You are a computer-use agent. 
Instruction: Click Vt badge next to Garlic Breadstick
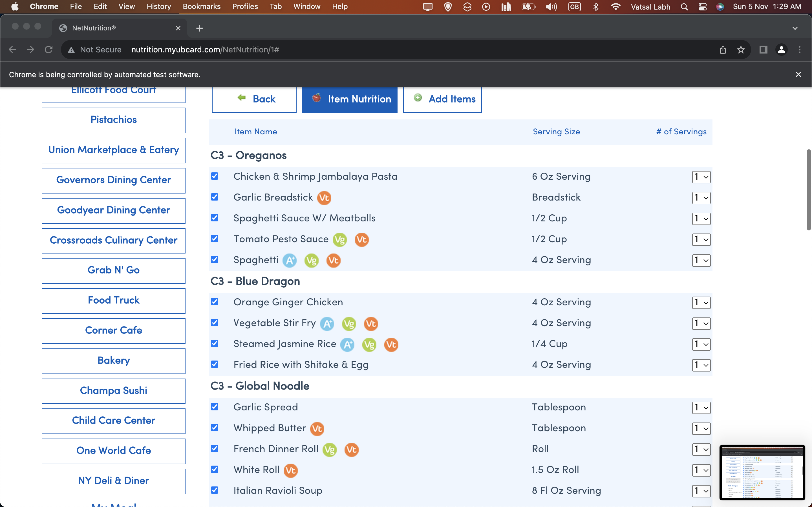(324, 198)
